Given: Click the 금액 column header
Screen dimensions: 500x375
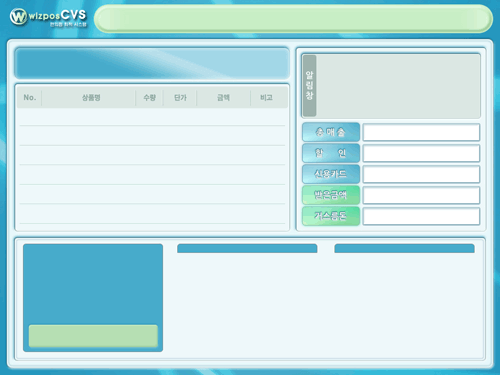Looking at the screenshot, I should 223,98.
